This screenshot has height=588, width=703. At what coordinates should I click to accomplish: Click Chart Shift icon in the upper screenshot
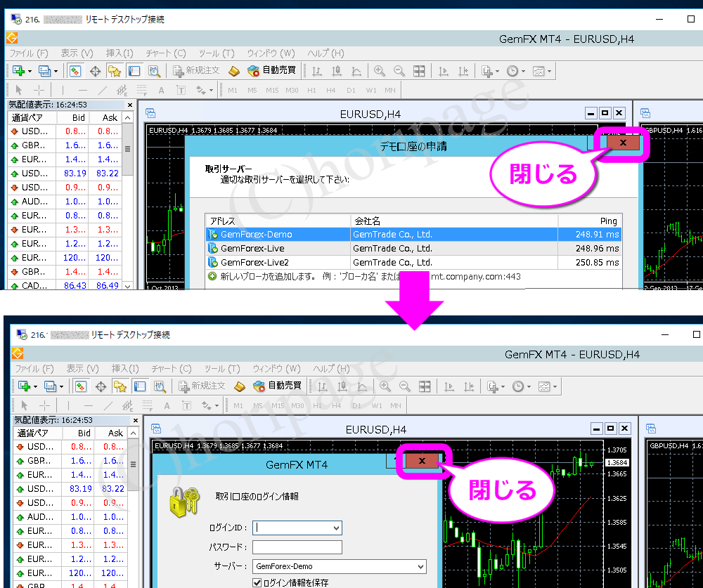(x=463, y=71)
